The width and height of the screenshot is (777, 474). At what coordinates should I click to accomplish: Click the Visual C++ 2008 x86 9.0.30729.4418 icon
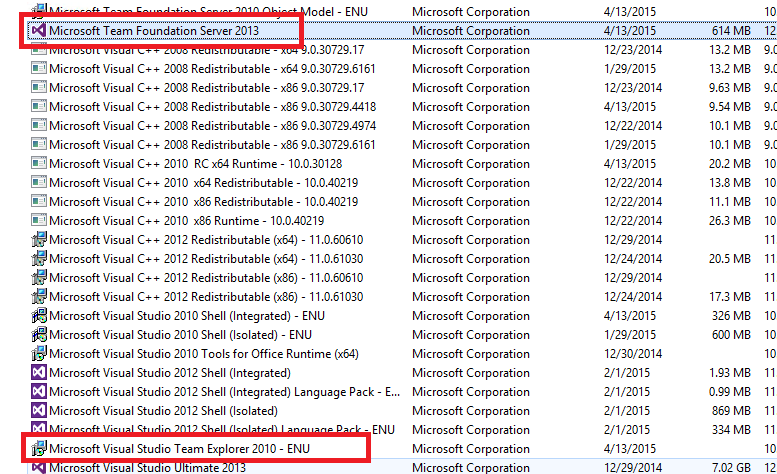(39, 107)
